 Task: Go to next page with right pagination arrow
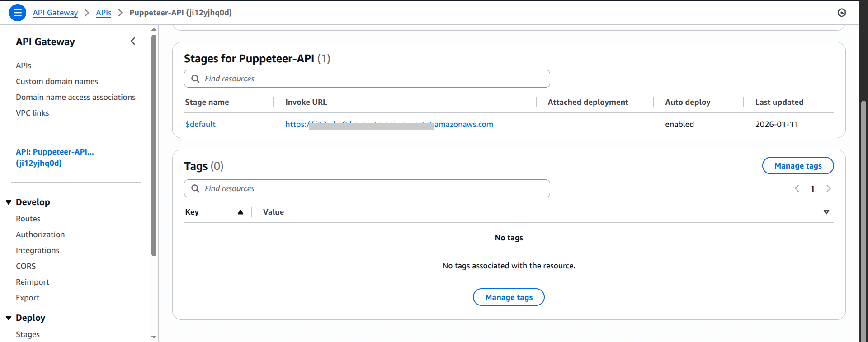(x=829, y=188)
